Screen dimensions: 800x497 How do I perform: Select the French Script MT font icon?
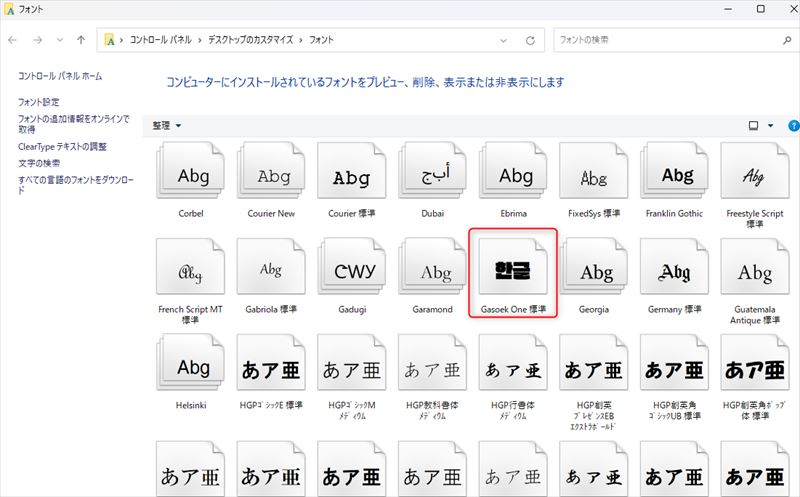pos(190,266)
